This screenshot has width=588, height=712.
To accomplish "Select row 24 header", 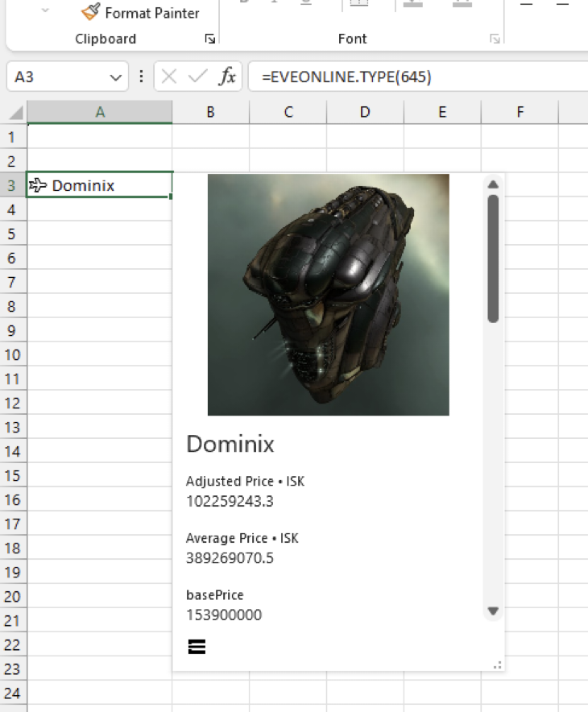I will (x=12, y=693).
